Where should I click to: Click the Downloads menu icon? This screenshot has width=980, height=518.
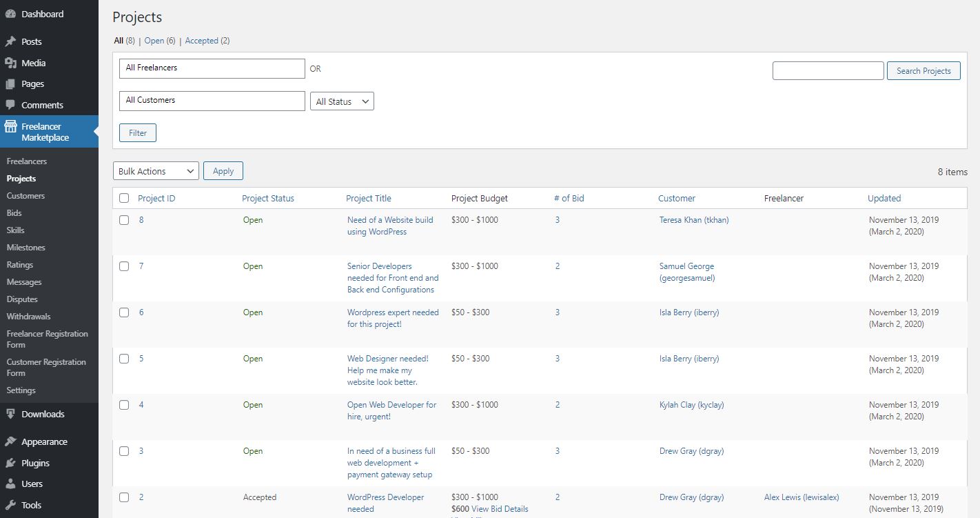pyautogui.click(x=10, y=414)
